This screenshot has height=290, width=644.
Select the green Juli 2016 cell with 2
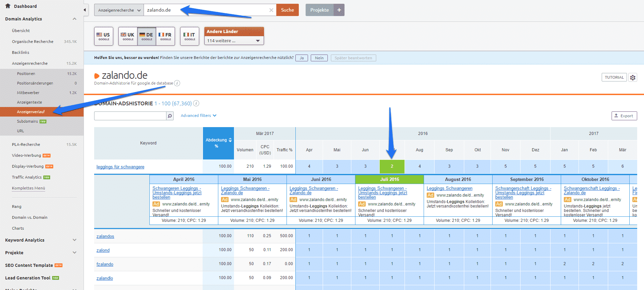click(392, 166)
